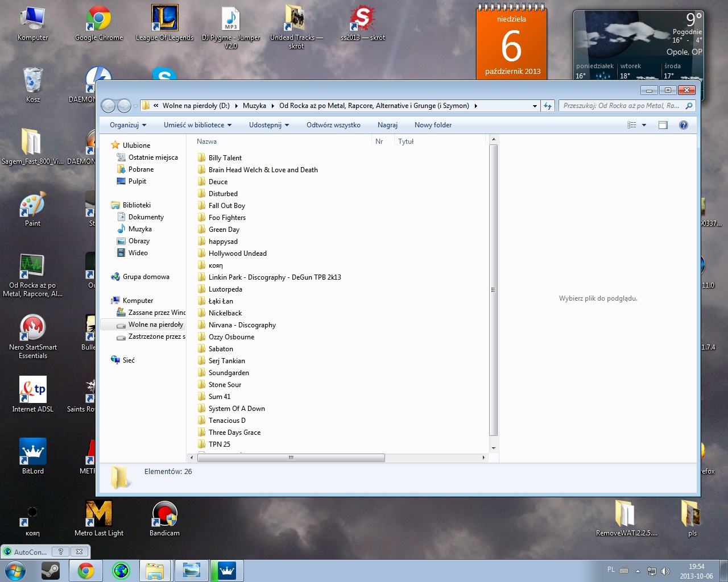Open the Organizuj dropdown menu
728x582 pixels.
[128, 125]
